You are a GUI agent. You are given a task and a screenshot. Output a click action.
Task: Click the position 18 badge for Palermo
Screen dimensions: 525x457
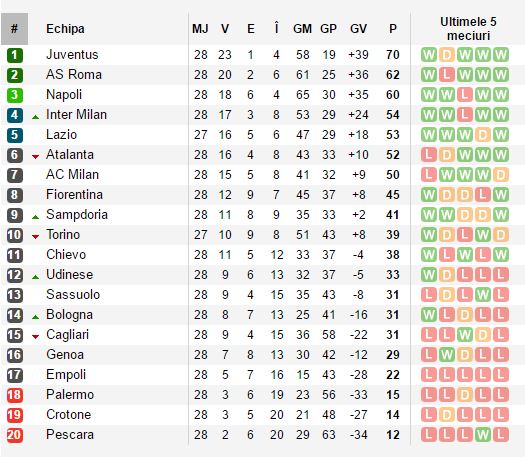(x=15, y=395)
